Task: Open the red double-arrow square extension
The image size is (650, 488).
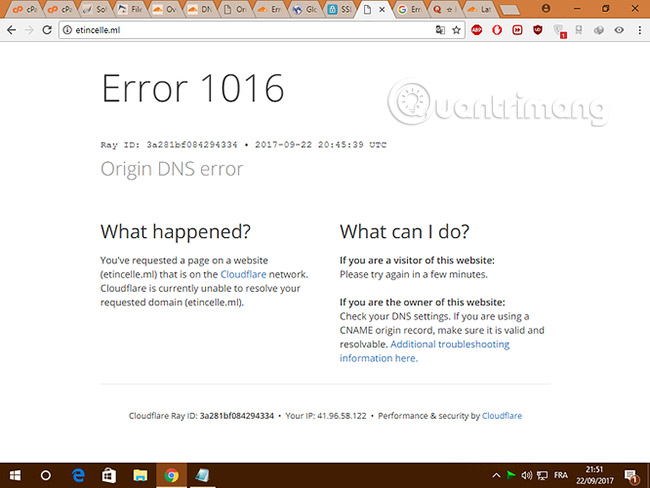Action: [517, 30]
